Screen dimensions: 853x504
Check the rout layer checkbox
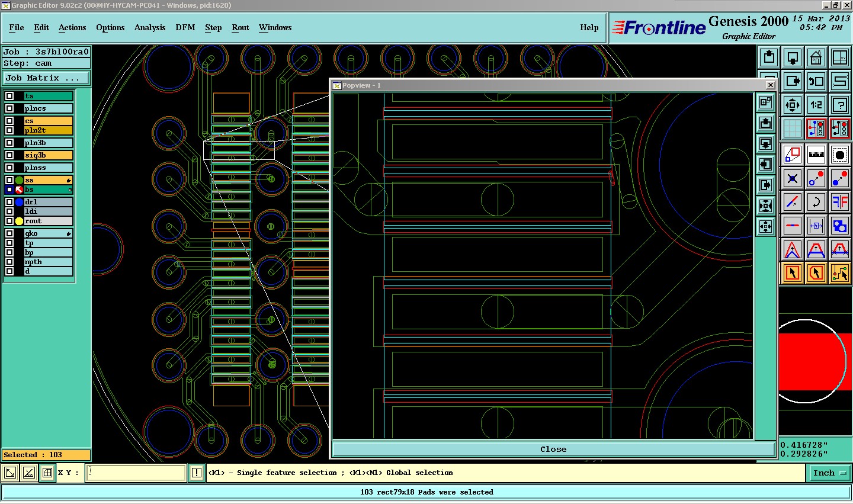tap(10, 221)
